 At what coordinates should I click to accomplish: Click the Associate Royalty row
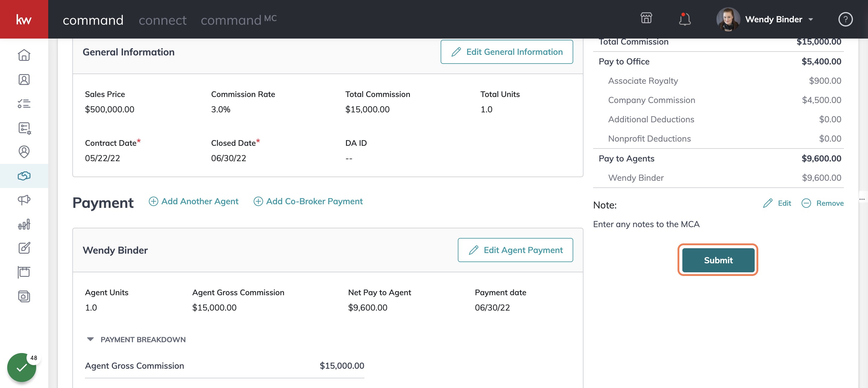(x=718, y=81)
